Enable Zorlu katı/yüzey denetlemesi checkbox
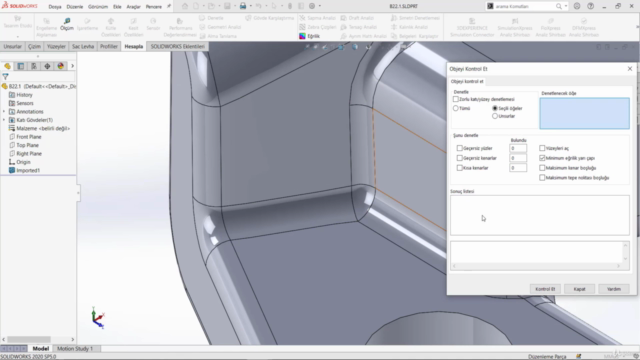The height and width of the screenshot is (360, 640). point(456,99)
